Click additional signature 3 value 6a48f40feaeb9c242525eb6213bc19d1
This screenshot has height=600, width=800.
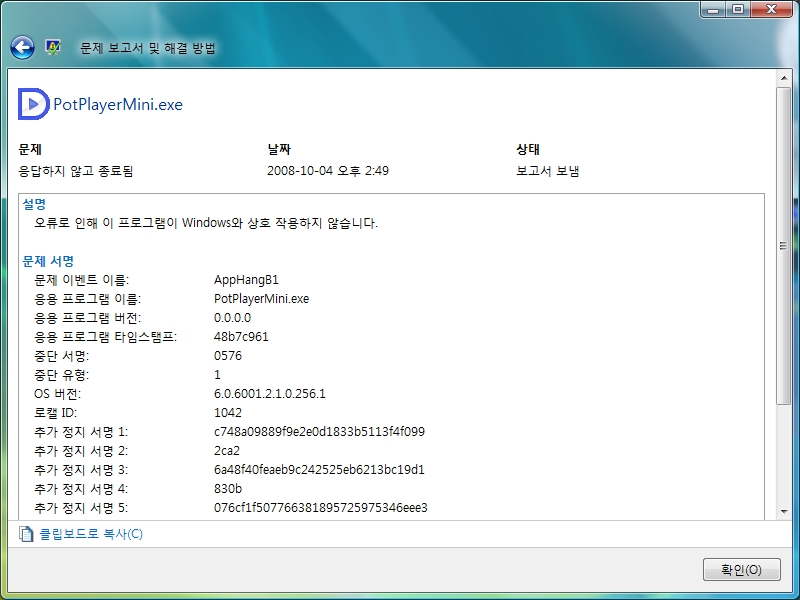click(x=319, y=469)
